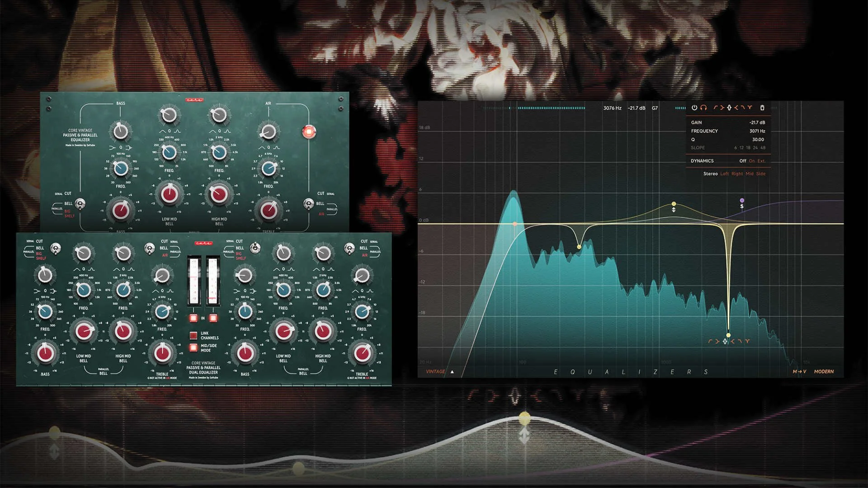Image resolution: width=868 pixels, height=488 pixels.
Task: Click the purple high shelf band node
Action: [742, 200]
